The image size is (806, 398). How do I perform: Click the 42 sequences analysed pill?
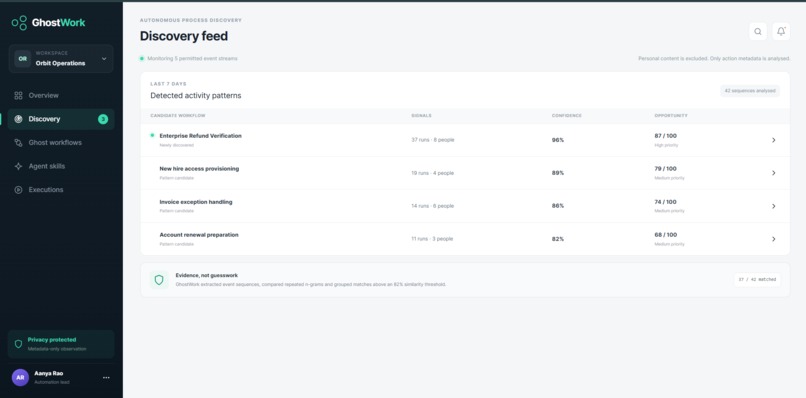point(749,91)
